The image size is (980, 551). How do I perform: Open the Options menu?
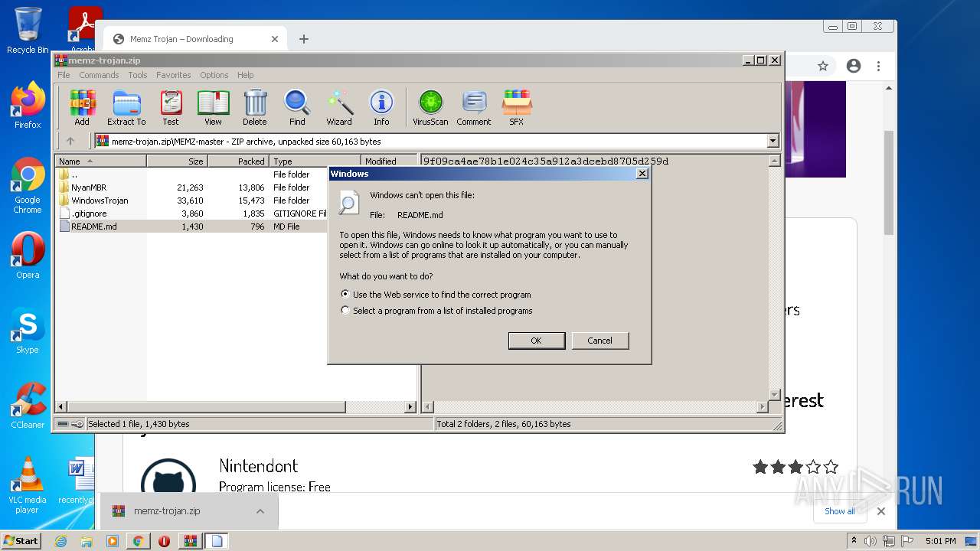point(214,75)
